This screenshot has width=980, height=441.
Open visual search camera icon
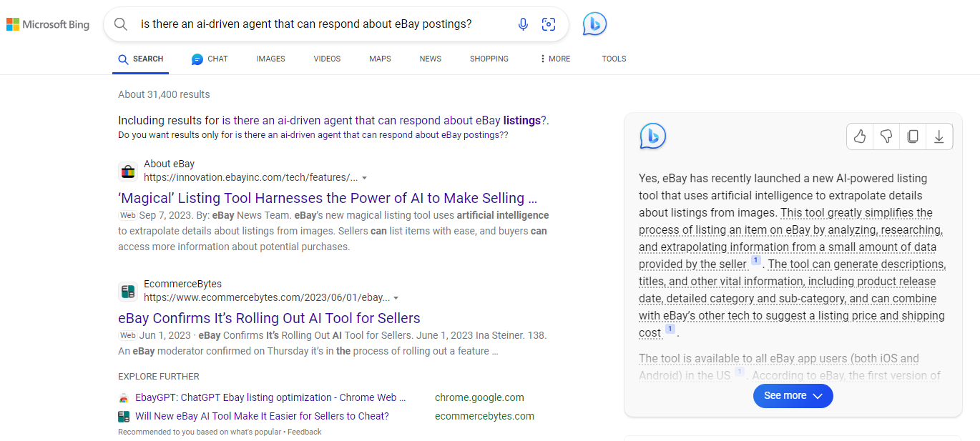(549, 24)
